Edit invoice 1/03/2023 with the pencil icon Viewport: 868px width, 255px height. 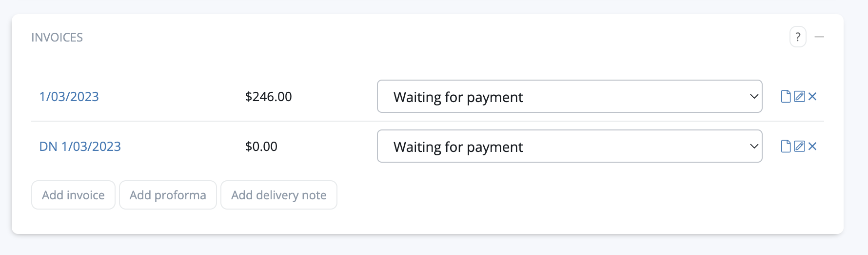click(x=799, y=97)
